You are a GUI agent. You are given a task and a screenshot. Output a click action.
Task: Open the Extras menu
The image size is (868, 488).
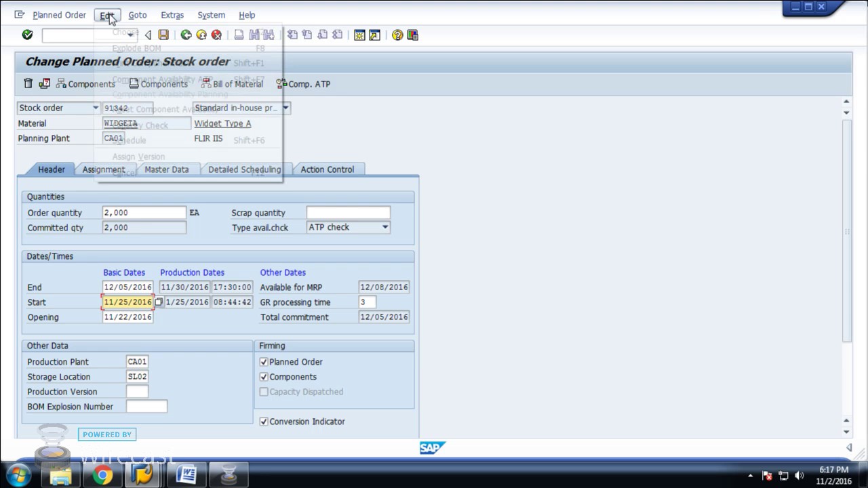pos(172,14)
